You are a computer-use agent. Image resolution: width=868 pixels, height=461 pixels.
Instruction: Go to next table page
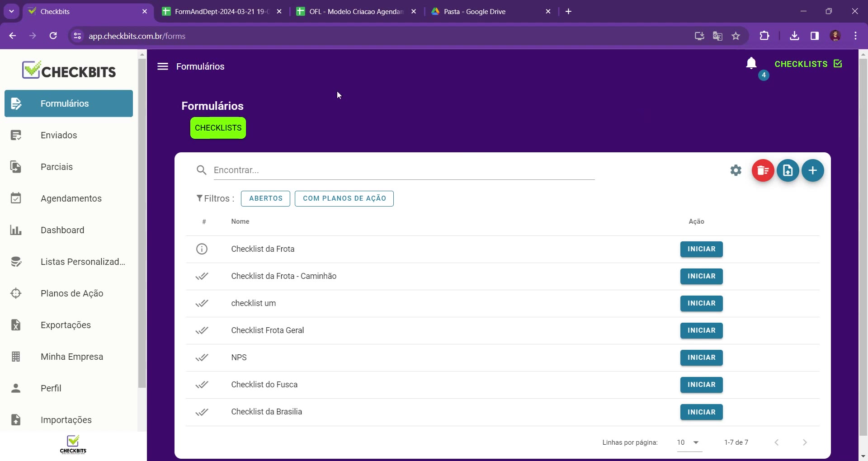click(805, 442)
